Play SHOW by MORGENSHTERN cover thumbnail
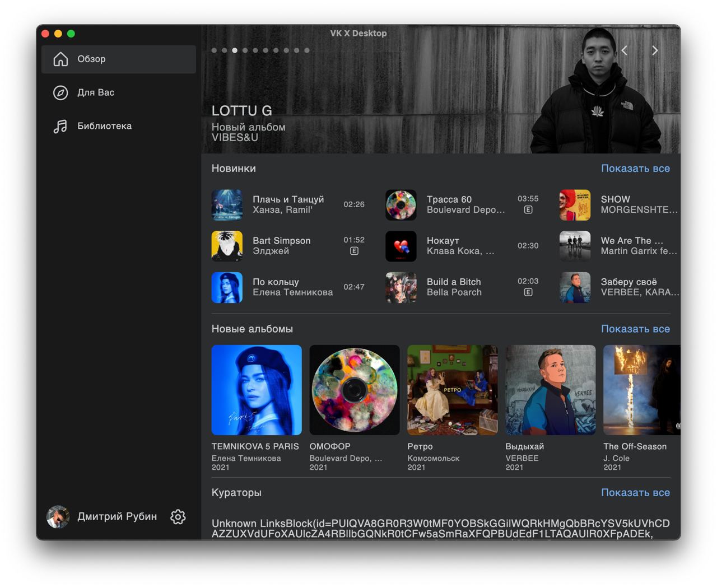The height and width of the screenshot is (588, 717). (575, 205)
